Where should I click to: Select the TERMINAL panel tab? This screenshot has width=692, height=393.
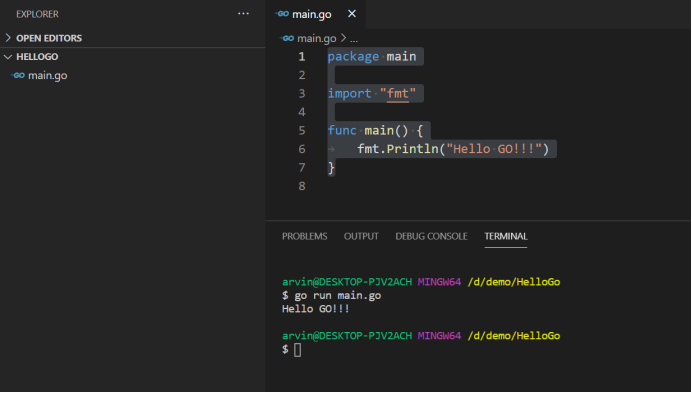pyautogui.click(x=506, y=236)
